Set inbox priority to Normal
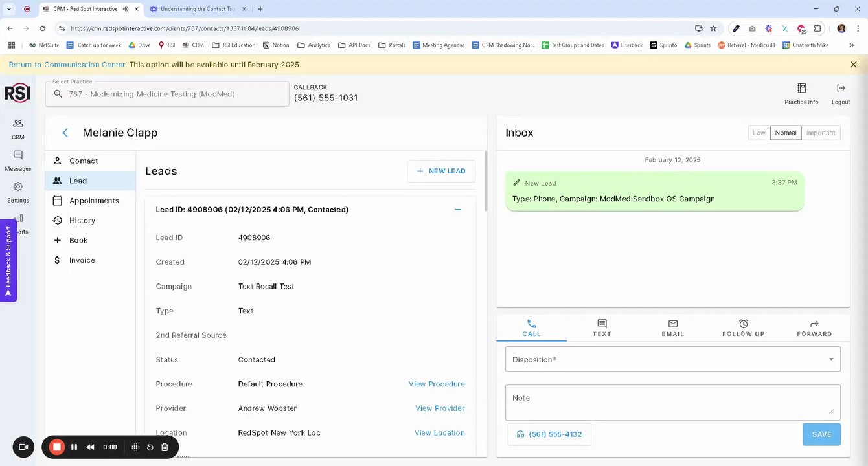The width and height of the screenshot is (868, 466). 786,133
